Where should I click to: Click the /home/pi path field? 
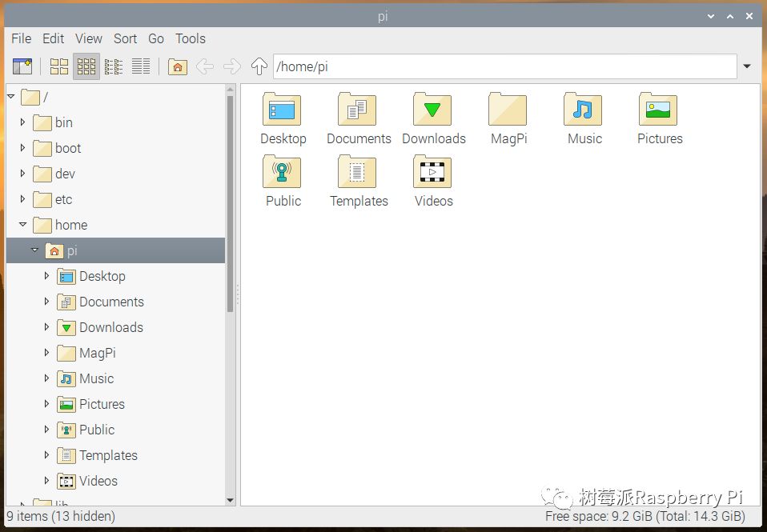[x=504, y=66]
